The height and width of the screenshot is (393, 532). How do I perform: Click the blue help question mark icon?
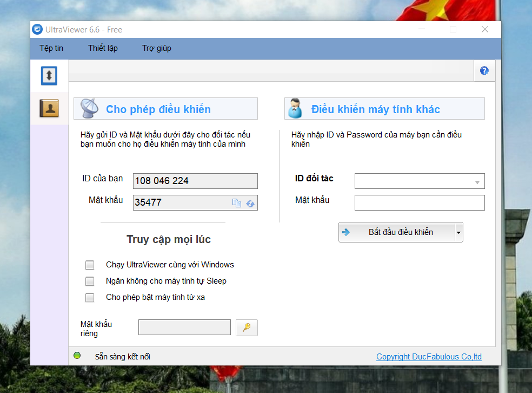tap(484, 71)
